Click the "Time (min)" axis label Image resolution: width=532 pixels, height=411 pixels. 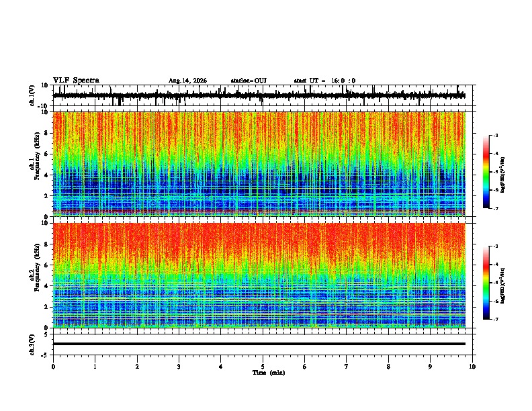(x=269, y=373)
